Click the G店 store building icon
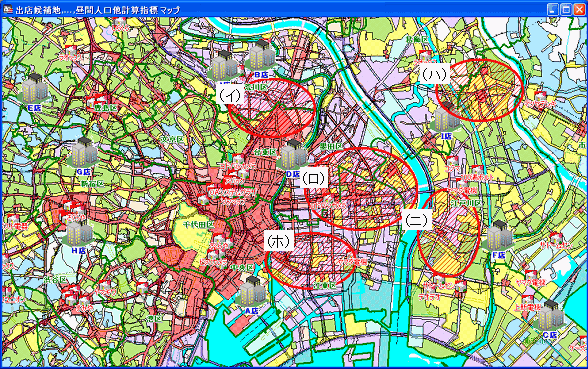 [x=84, y=152]
